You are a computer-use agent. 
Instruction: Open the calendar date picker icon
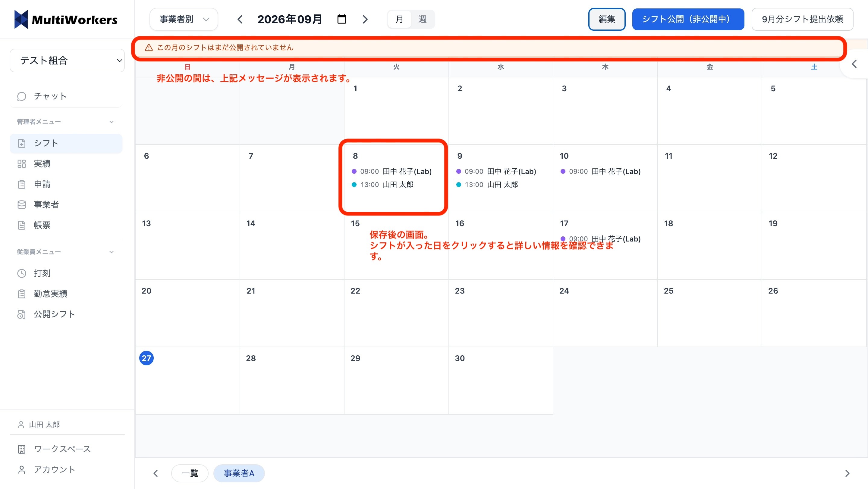341,19
